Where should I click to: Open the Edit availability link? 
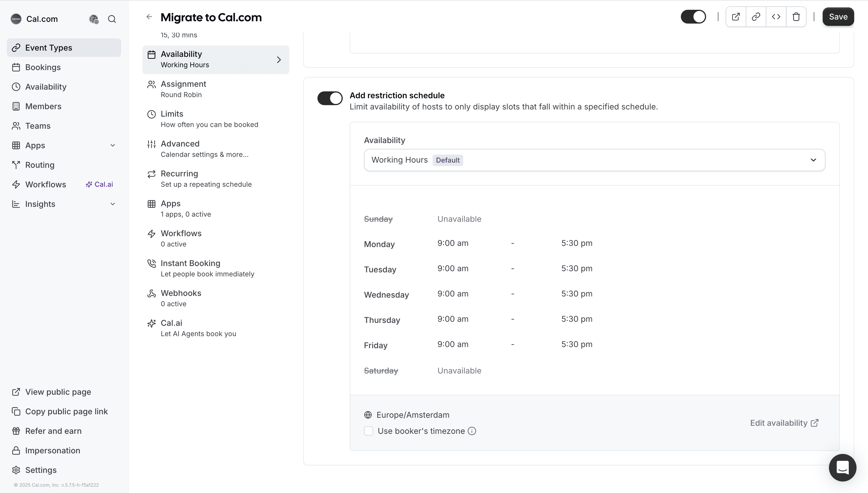click(784, 423)
